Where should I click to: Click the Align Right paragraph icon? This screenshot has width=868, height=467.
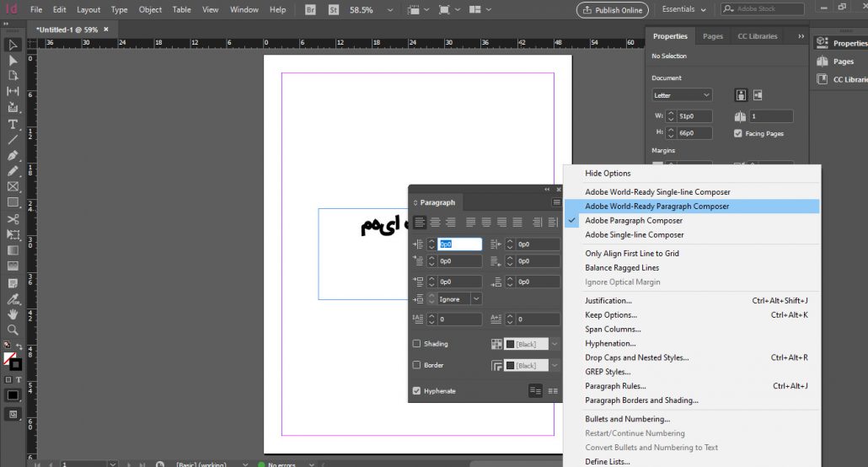[451, 223]
